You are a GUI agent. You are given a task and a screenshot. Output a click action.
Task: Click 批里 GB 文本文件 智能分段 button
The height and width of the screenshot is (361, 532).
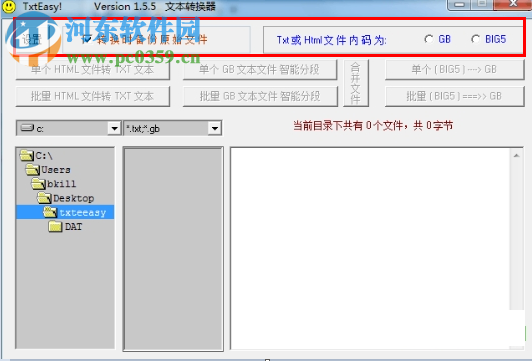pos(260,96)
